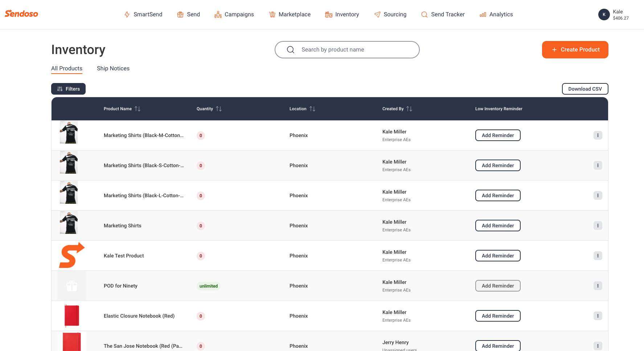644x351 pixels.
Task: Click Kale Test Product Sendoso logo thumbnail
Action: 72,255
